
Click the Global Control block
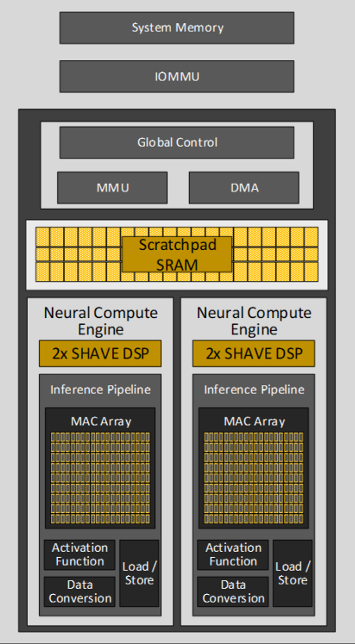pyautogui.click(x=177, y=142)
